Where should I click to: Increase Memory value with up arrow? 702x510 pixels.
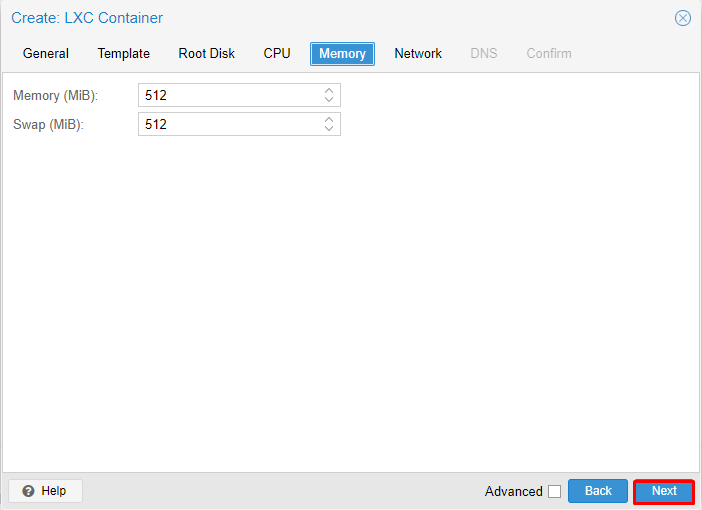(x=329, y=90)
